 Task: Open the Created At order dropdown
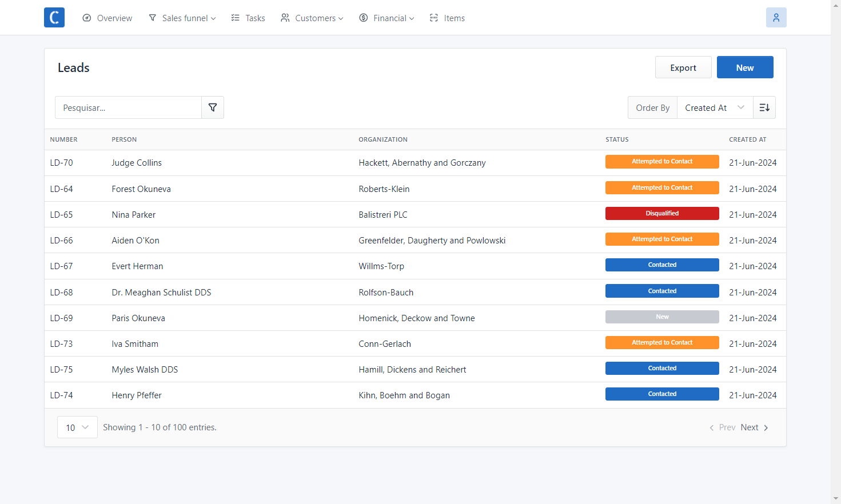tap(715, 107)
